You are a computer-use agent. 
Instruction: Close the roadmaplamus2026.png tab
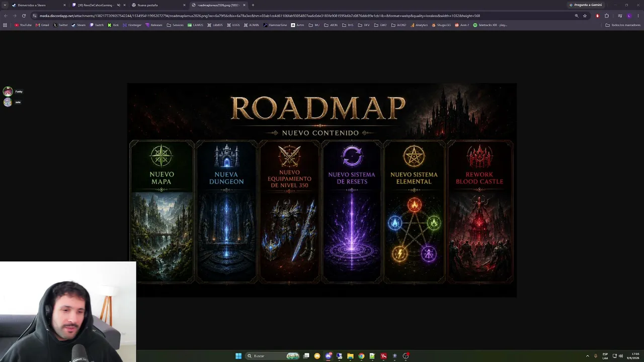click(244, 5)
